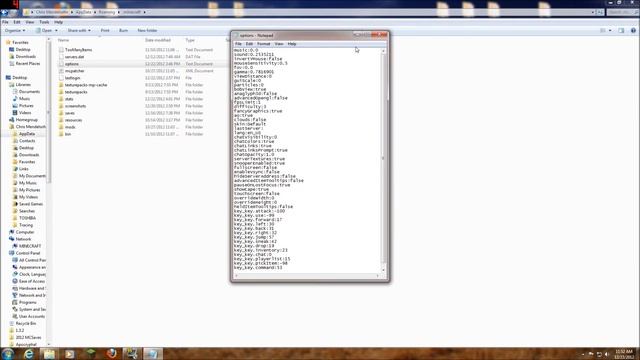Viewport: 640px width, 360px height.
Task: Open Notepad's Help menu
Action: [292, 44]
